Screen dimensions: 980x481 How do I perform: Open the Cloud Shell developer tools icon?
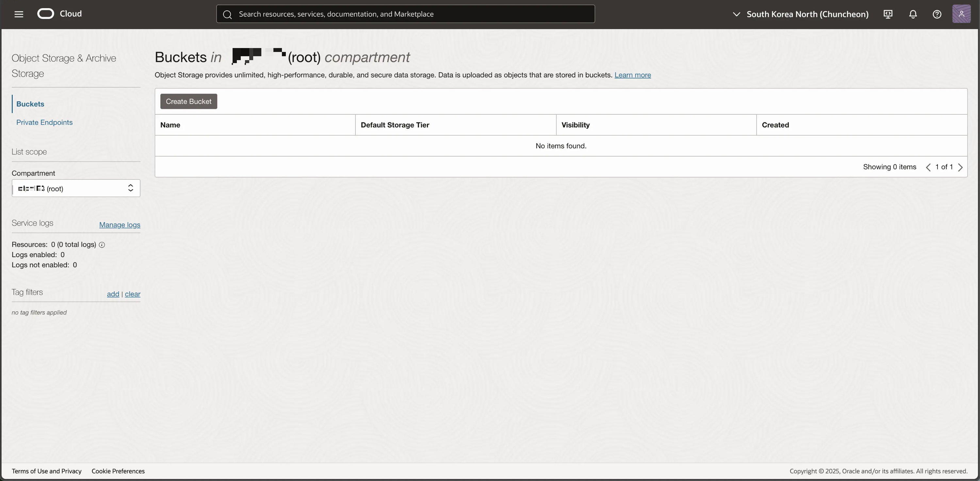pos(888,14)
